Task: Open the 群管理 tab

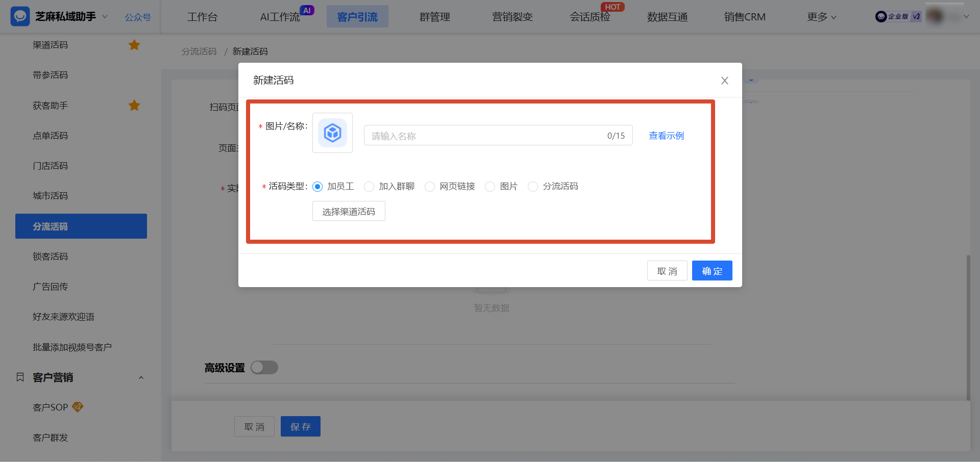Action: 435,17
